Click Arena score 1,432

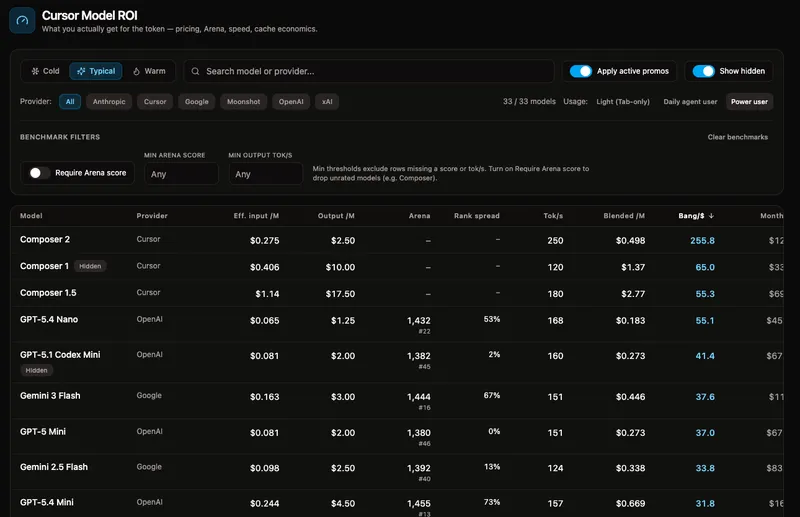pos(418,321)
